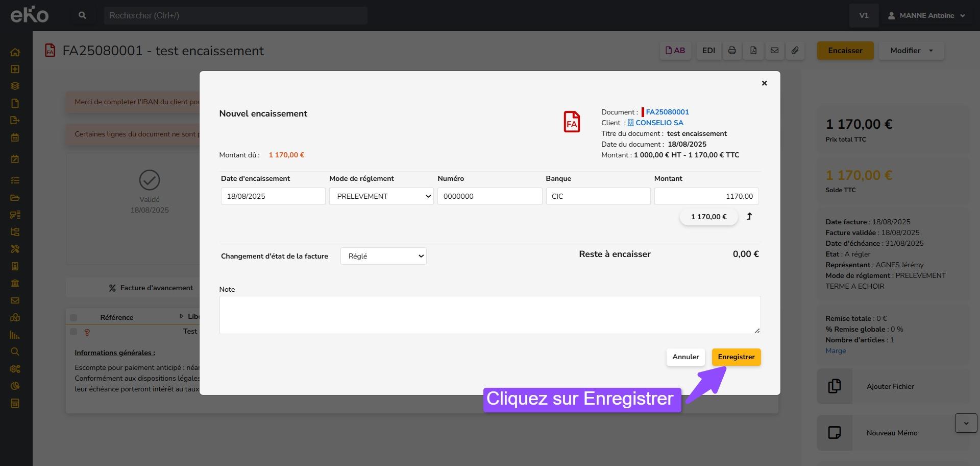The width and height of the screenshot is (980, 466).
Task: Click the Annuler button
Action: click(685, 357)
